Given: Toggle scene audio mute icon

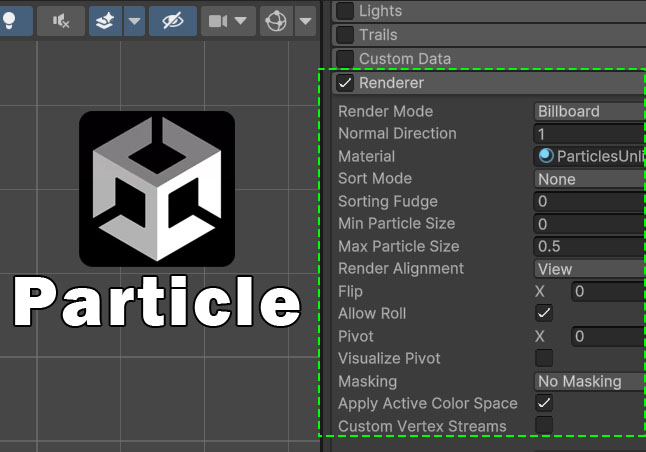Looking at the screenshot, I should pyautogui.click(x=60, y=20).
